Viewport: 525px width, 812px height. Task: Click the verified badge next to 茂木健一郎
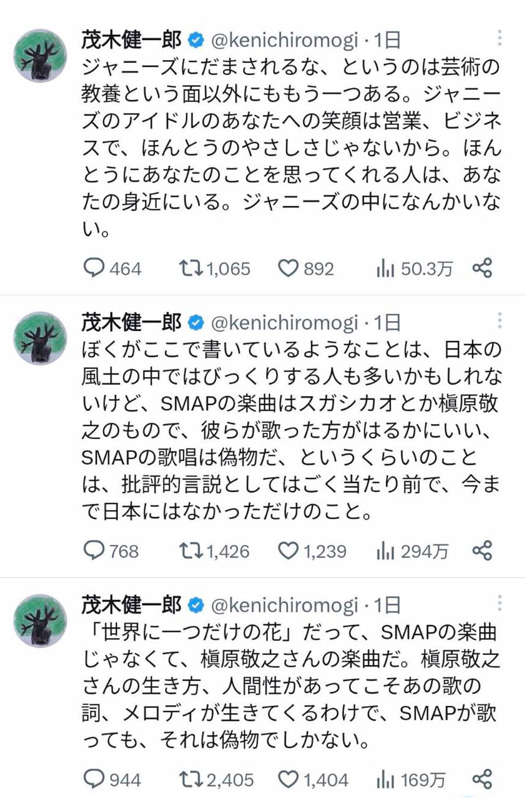tap(196, 39)
